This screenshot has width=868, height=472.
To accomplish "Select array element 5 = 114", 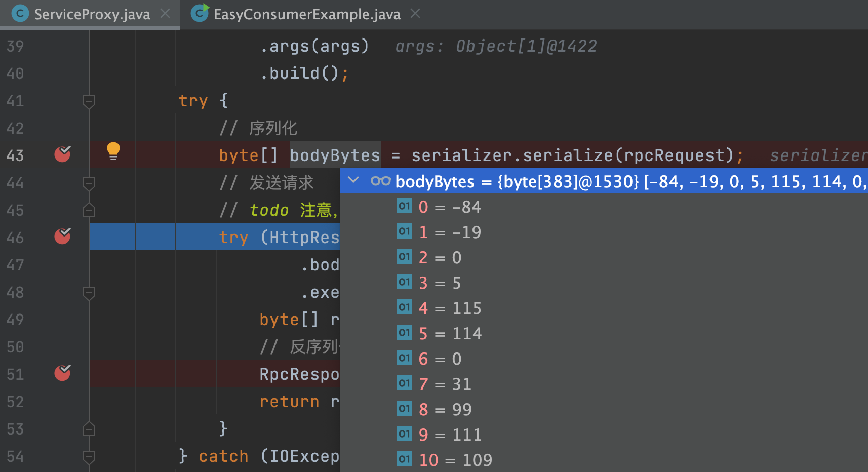I will tap(450, 333).
